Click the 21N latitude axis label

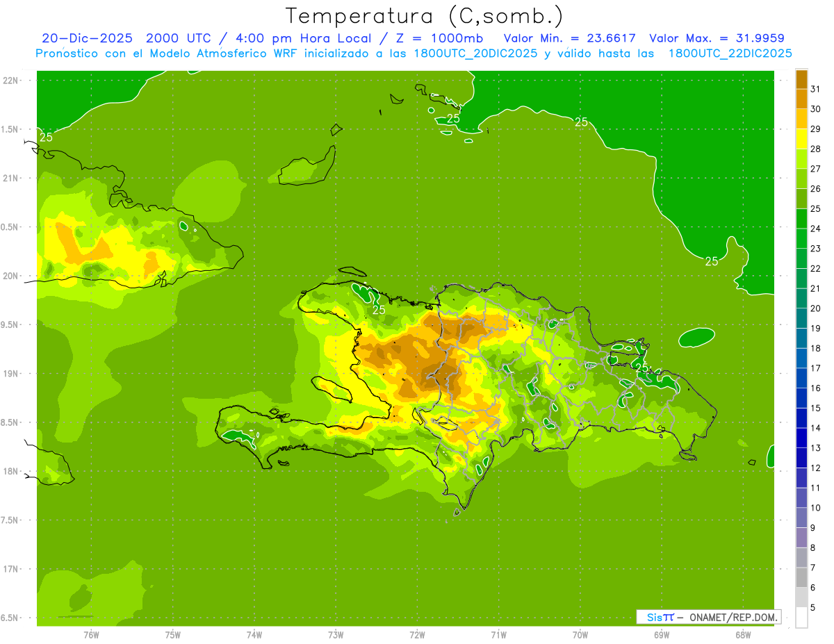tap(11, 178)
